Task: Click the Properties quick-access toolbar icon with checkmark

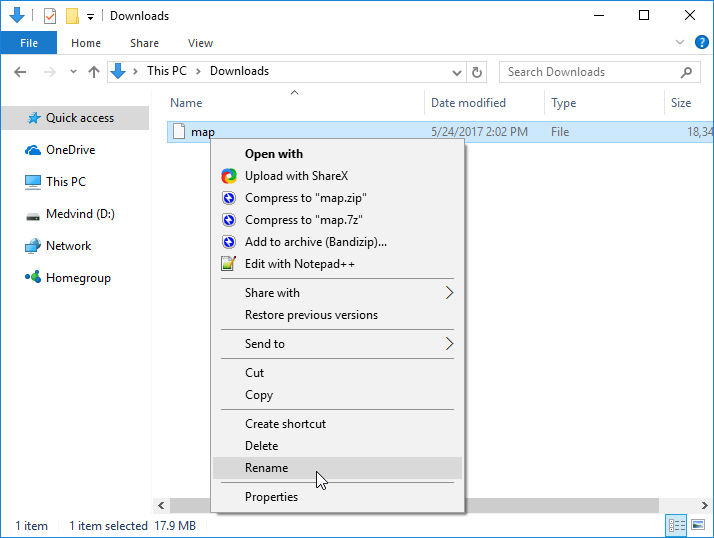Action: pyautogui.click(x=50, y=16)
